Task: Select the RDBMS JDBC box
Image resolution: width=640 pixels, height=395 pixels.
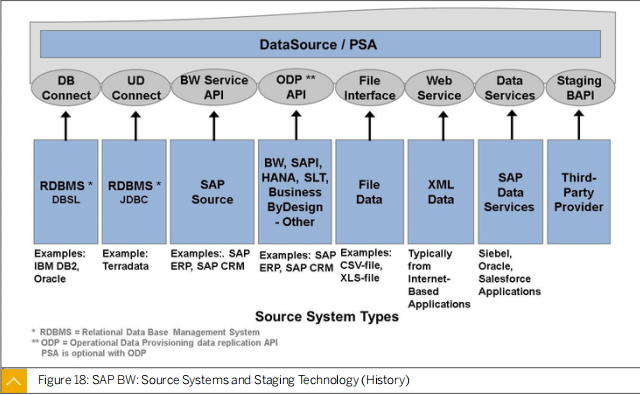Action: pyautogui.click(x=134, y=192)
